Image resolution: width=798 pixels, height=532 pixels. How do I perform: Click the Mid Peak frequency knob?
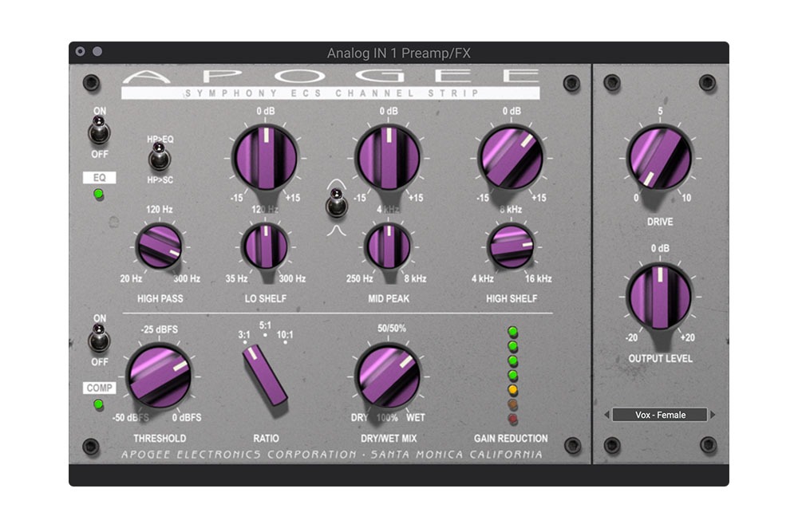(x=389, y=246)
